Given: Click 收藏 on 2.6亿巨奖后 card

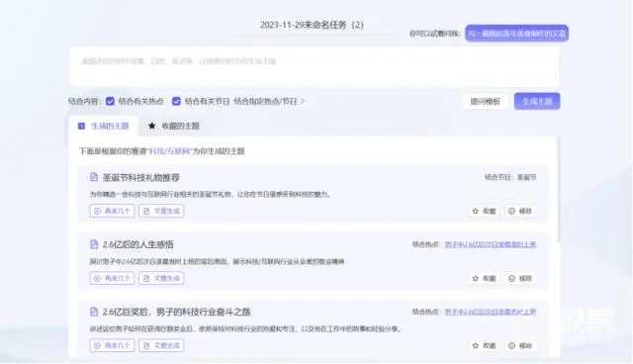Looking at the screenshot, I should 484,346.
